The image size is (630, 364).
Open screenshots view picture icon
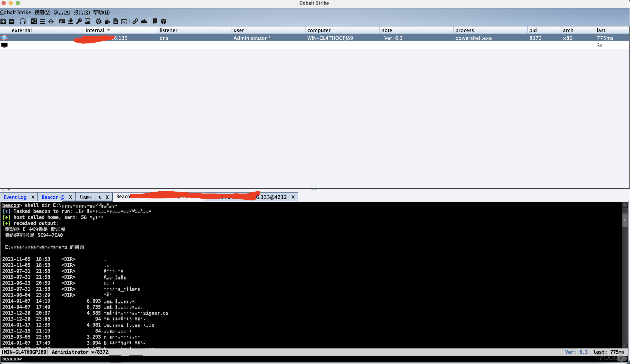tap(88, 21)
